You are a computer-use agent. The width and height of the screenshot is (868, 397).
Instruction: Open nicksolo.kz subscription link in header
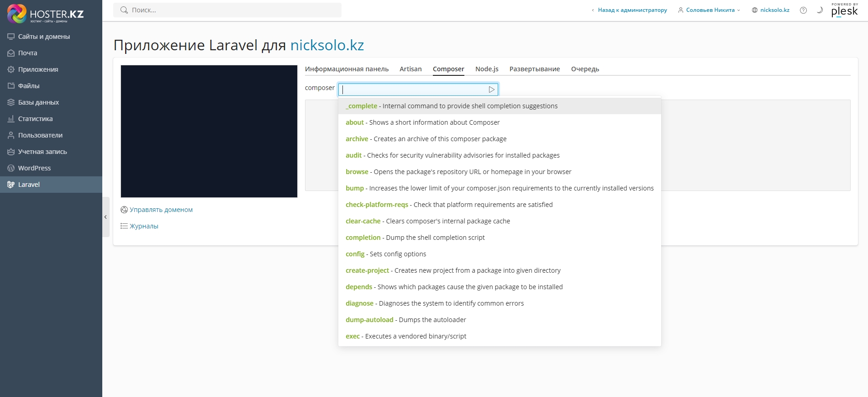pyautogui.click(x=771, y=10)
